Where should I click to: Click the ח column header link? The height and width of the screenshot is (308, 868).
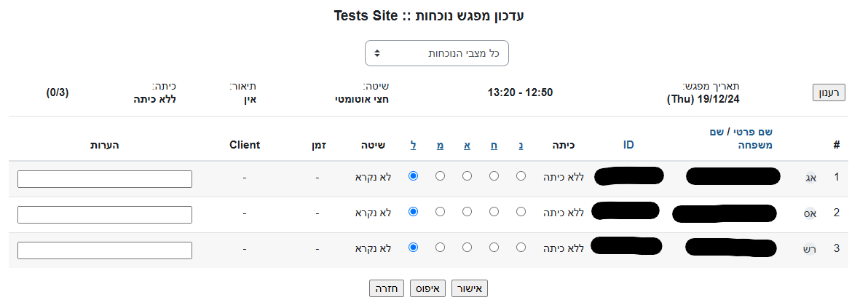[x=494, y=145]
